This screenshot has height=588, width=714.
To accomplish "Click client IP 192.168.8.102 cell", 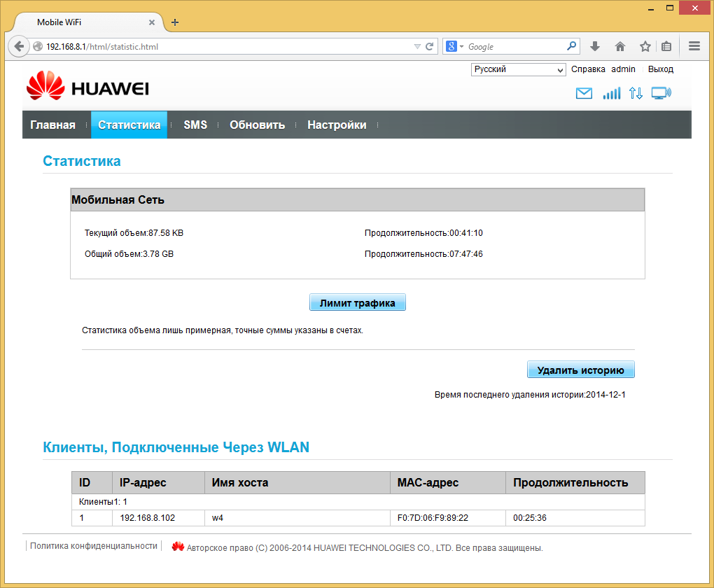I will pos(158,518).
